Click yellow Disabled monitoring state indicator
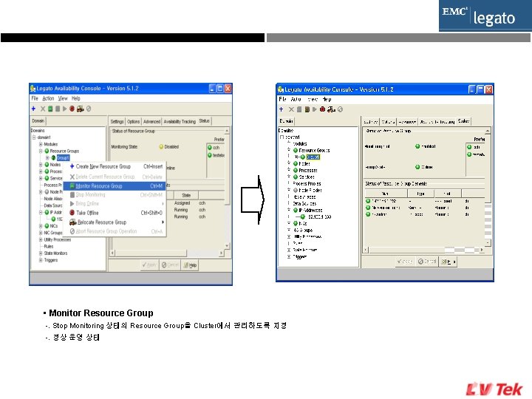Screen dimensions: 532x399 [161, 147]
